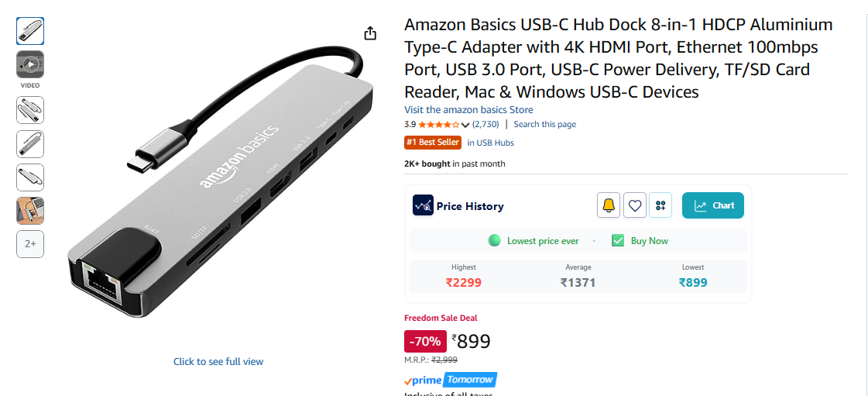Select the desk setup lifestyle thumbnail
868x396 pixels.
click(x=30, y=211)
